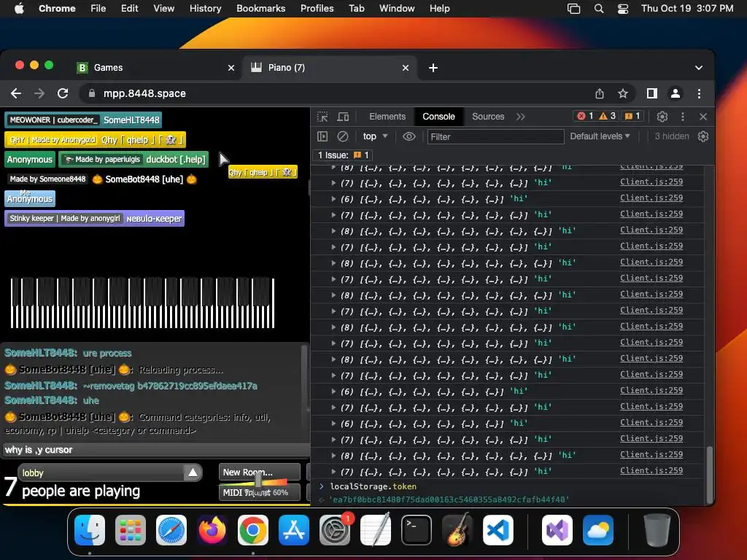Screen dimensions: 747x560
Task: Open Spotlight search in the menu bar
Action: click(x=599, y=9)
